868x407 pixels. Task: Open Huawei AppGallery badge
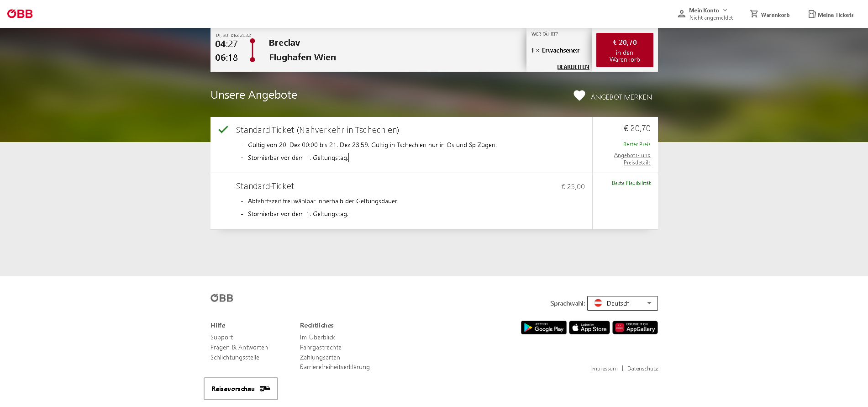pos(635,328)
